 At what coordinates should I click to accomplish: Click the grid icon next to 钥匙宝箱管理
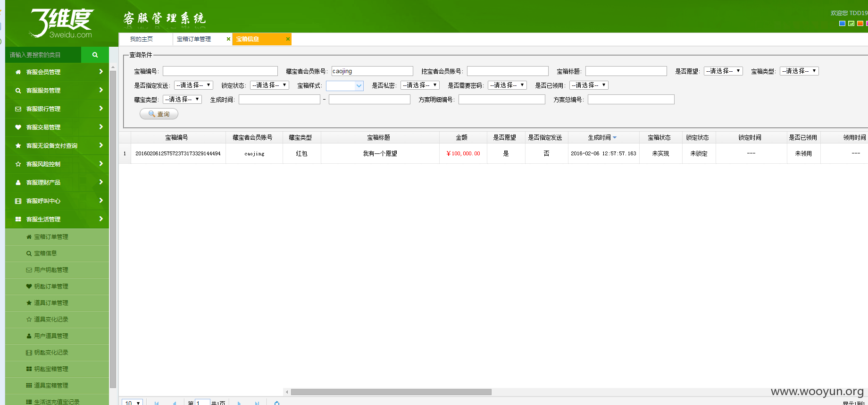point(29,369)
